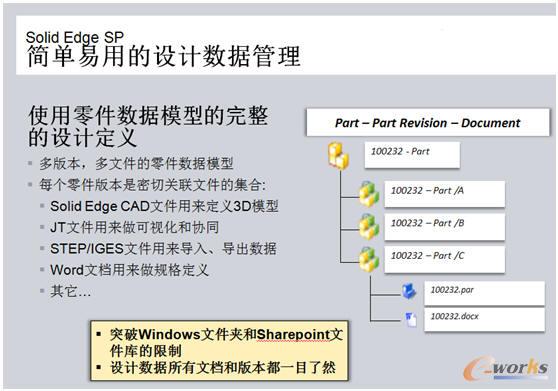
Task: Open the 100232.docx file entry
Action: (484, 319)
